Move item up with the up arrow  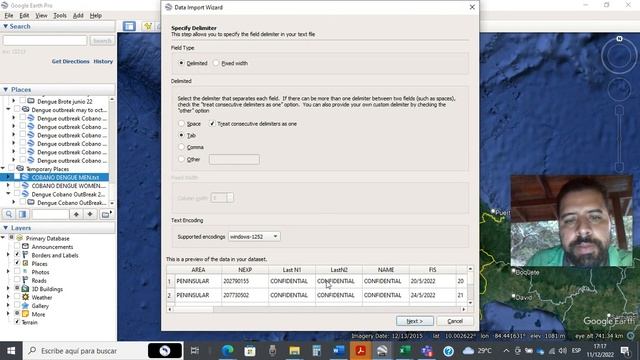click(76, 214)
